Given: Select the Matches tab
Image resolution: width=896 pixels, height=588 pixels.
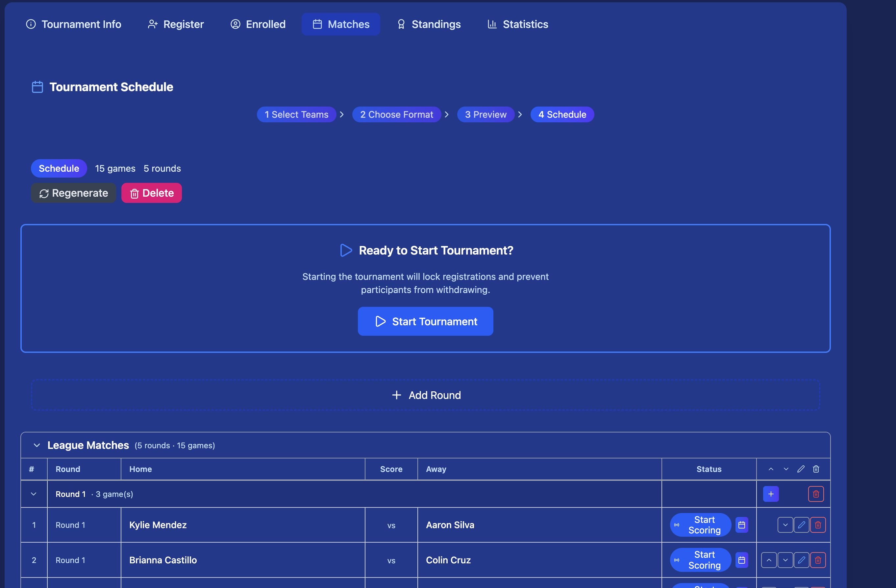Looking at the screenshot, I should pyautogui.click(x=341, y=24).
